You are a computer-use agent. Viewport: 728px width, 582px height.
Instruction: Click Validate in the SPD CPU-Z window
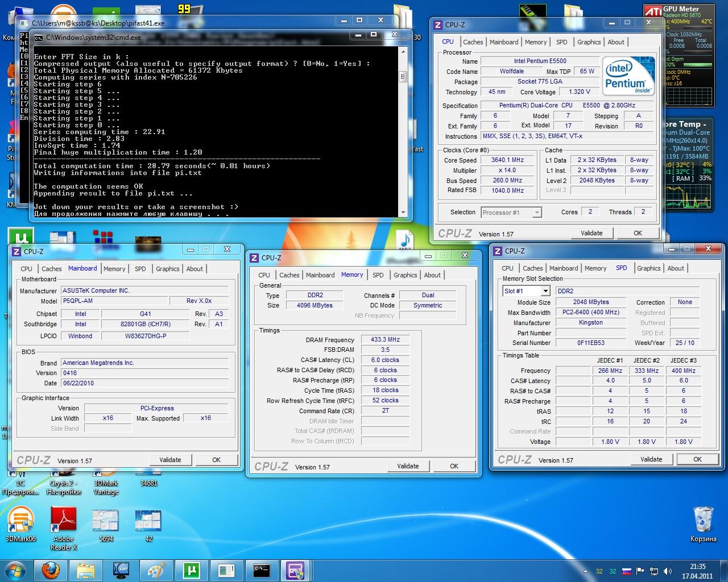pyautogui.click(x=651, y=459)
